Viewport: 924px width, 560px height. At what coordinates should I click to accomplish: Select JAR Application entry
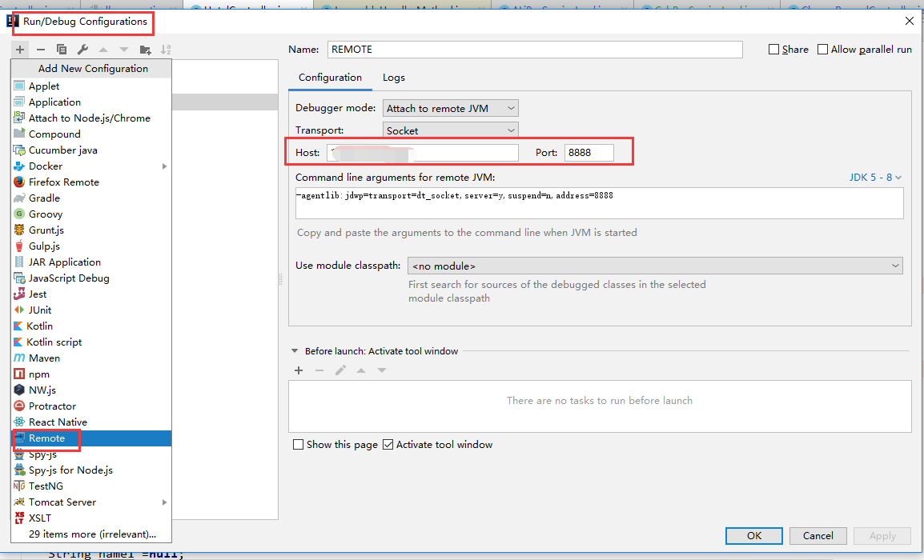point(91,262)
